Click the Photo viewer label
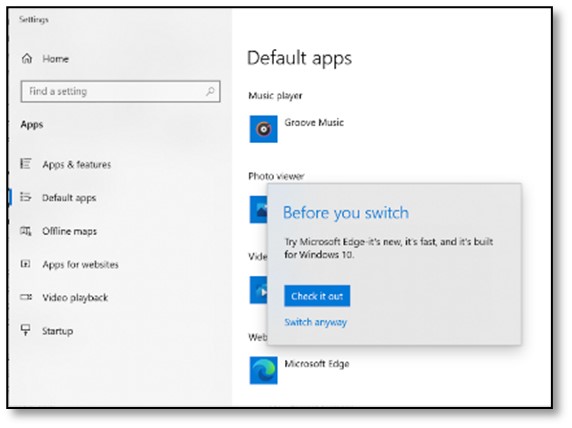Image resolution: width=572 pixels, height=428 pixels. point(276,176)
